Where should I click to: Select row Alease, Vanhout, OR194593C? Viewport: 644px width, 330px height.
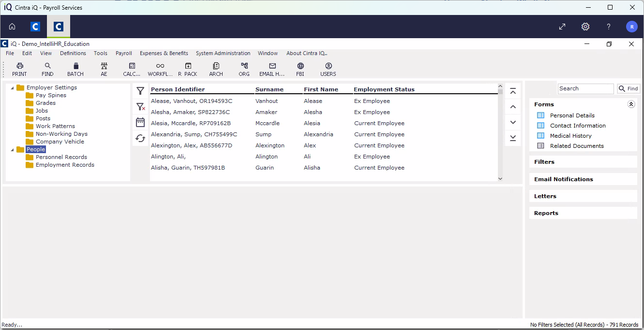point(324,101)
